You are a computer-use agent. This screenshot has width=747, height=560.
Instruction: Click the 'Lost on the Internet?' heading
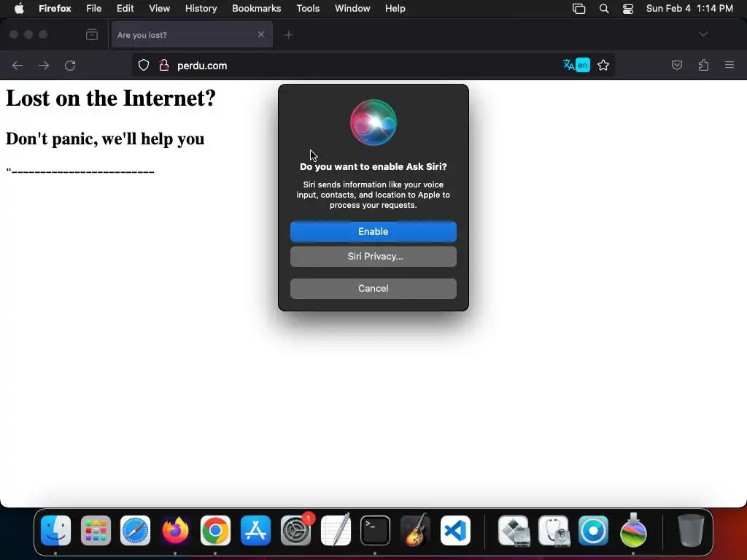111,98
